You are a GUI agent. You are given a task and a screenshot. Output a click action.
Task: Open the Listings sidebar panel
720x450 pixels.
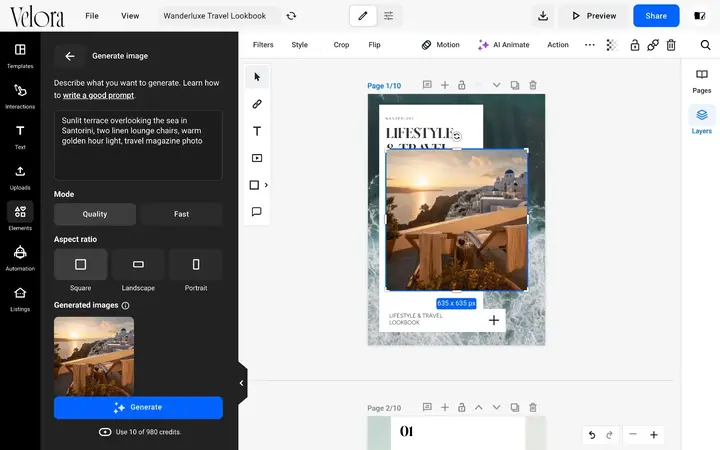[x=20, y=298]
